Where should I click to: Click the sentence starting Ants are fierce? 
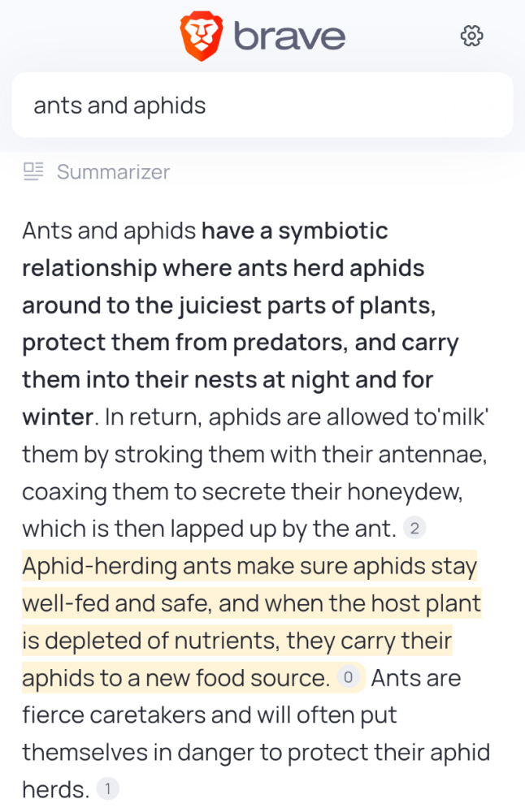pos(257,733)
